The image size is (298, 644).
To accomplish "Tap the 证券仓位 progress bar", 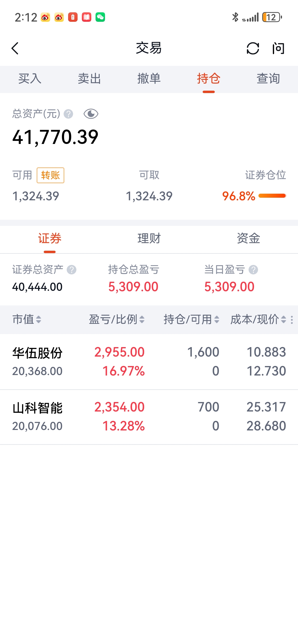I will tap(272, 196).
